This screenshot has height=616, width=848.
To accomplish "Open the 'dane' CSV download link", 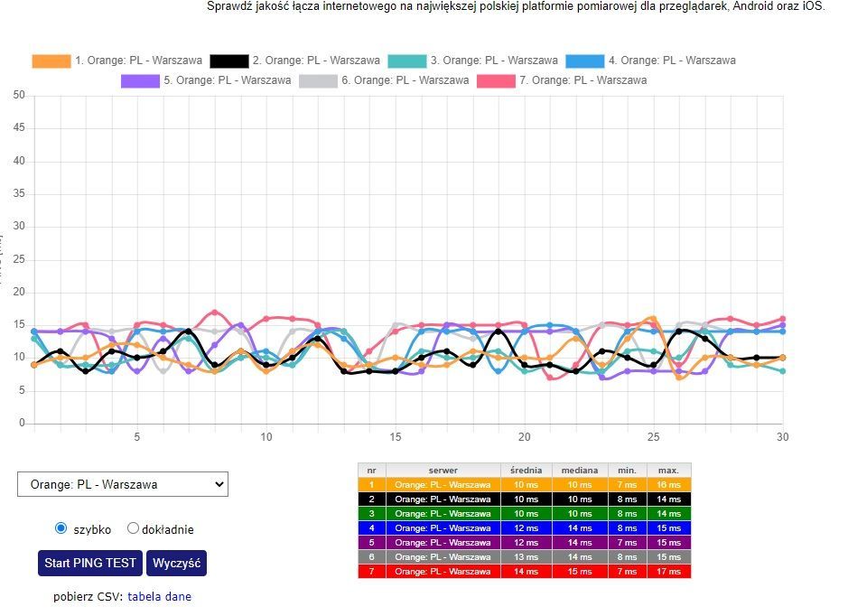I will (x=179, y=597).
